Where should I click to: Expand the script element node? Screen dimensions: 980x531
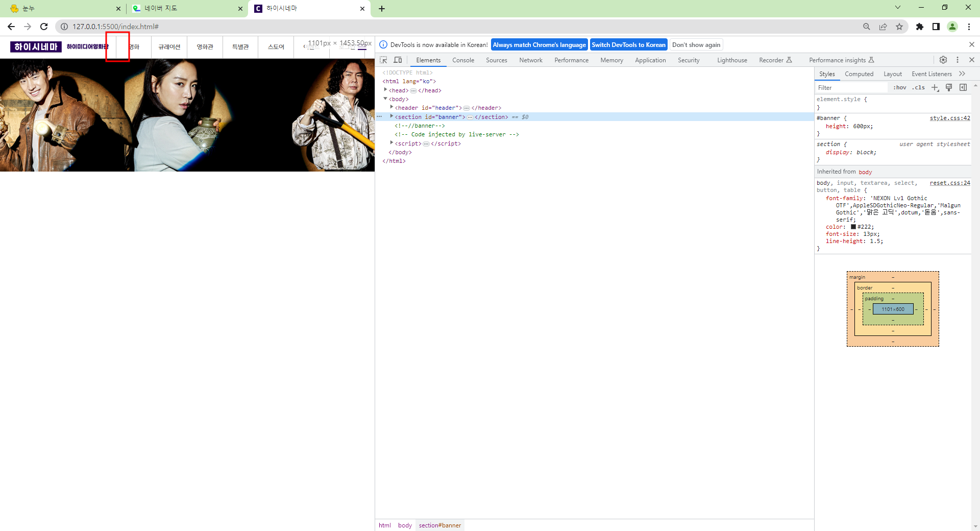pos(391,143)
